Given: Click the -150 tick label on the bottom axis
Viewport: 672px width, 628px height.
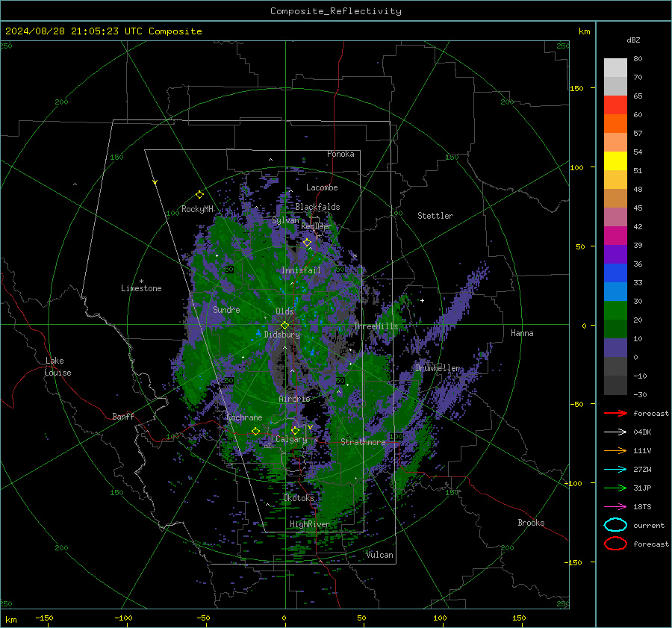Looking at the screenshot, I should [44, 618].
